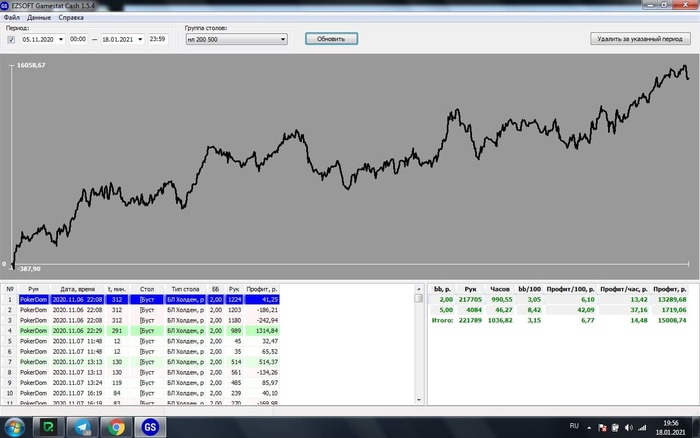
Task: Sort by the Тип стола column header
Action: 185,289
